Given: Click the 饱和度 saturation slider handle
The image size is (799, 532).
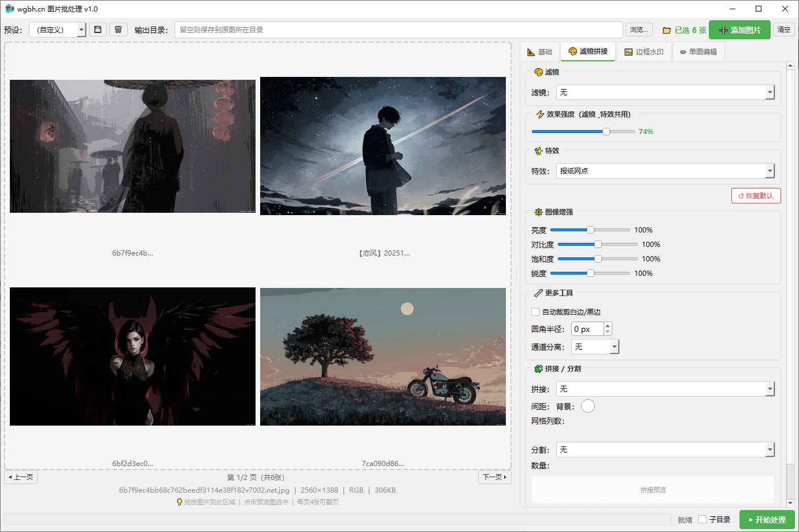Looking at the screenshot, I should tap(598, 259).
